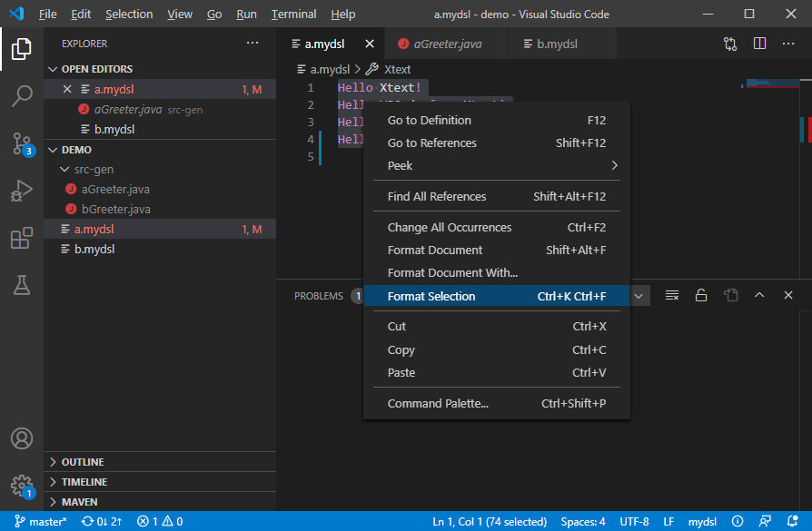
Task: Open the log output file icon
Action: (730, 295)
